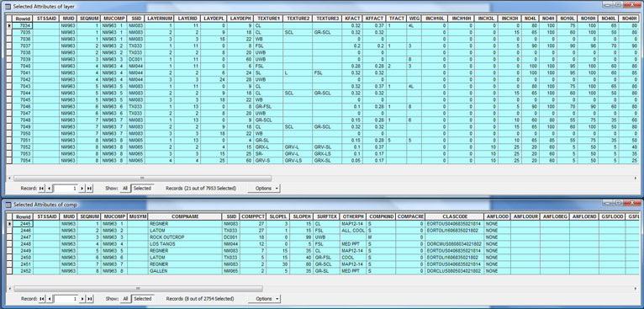Image resolution: width=644 pixels, height=309 pixels.
Task: Select OTHERPH column header
Action: 352,216
